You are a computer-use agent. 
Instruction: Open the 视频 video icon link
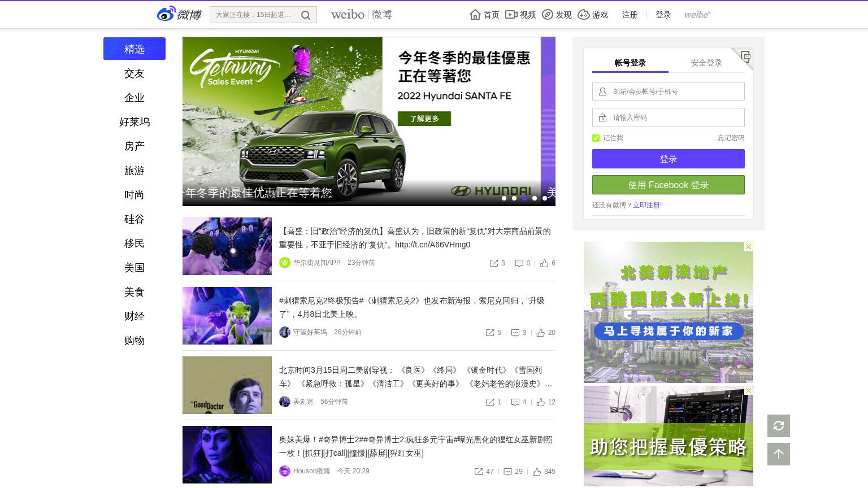pos(520,15)
